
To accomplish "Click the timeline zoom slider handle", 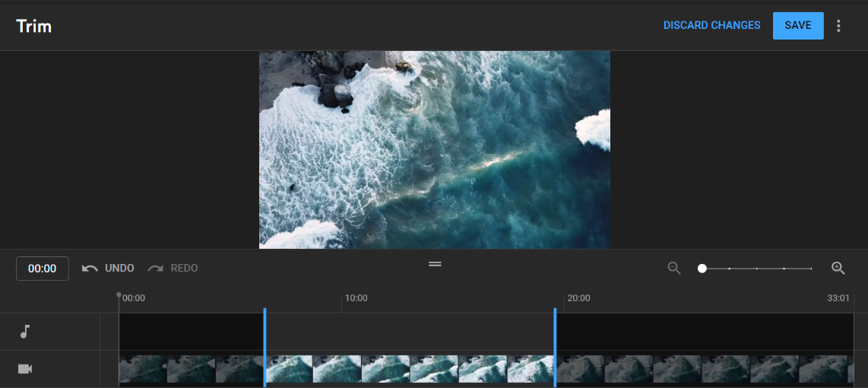I will pyautogui.click(x=702, y=269).
